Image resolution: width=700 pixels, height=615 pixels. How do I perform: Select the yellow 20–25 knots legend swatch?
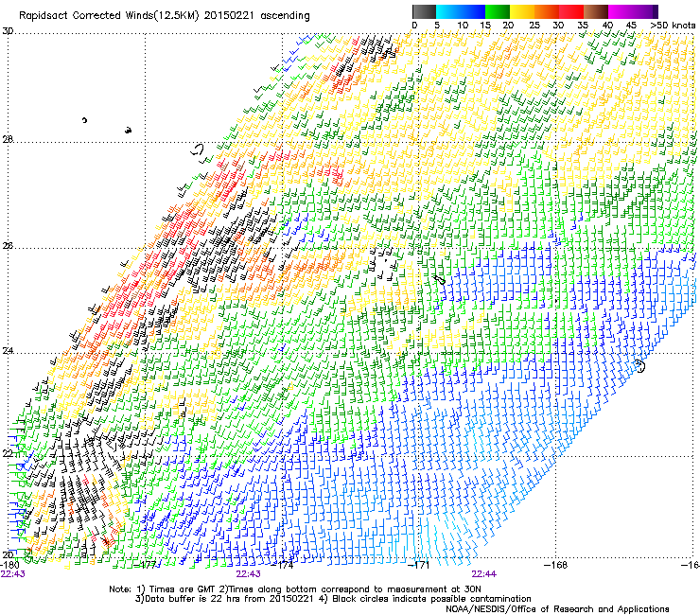point(522,11)
